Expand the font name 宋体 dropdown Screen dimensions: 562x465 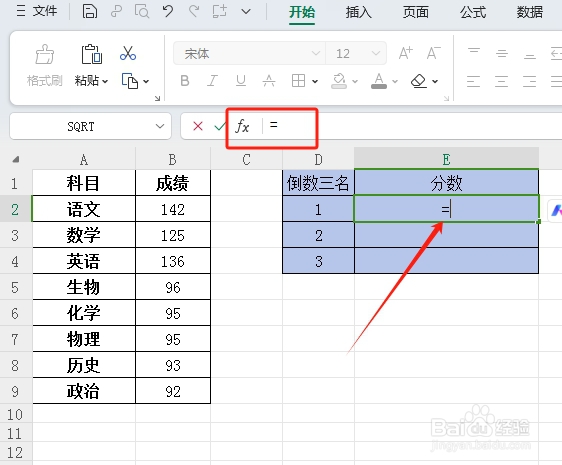tap(316, 53)
